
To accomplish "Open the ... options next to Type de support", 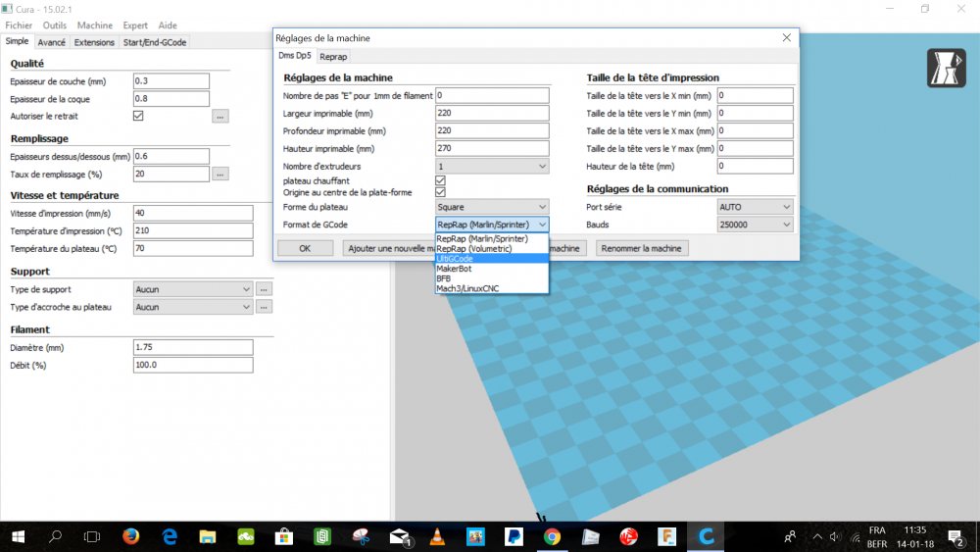I will [264, 289].
